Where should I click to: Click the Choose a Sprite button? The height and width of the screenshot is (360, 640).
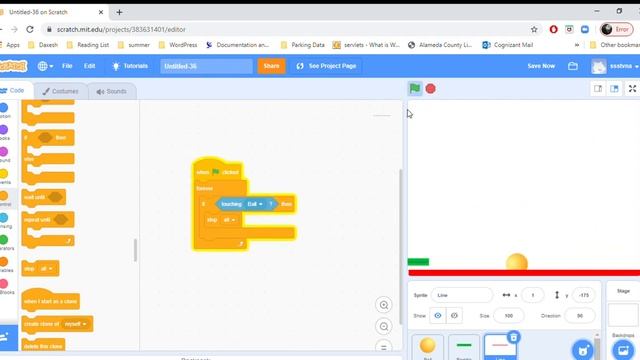point(583,350)
